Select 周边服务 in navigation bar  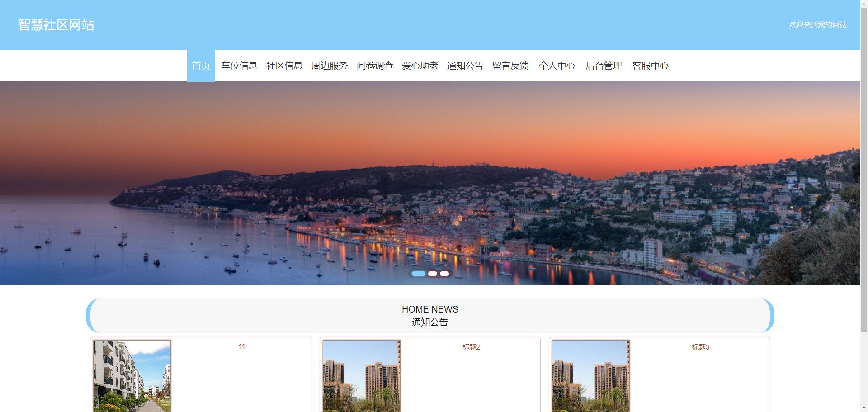pos(330,66)
